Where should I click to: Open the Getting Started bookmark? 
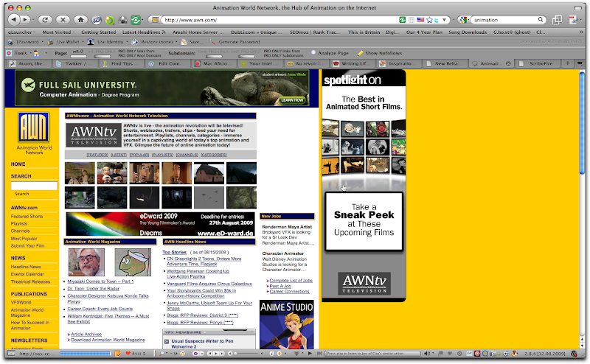pyautogui.click(x=99, y=32)
